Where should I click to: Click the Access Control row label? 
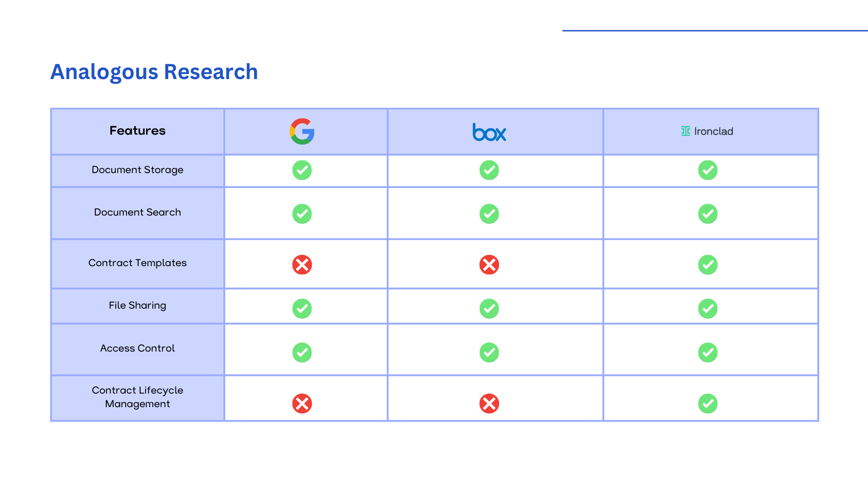[x=137, y=348]
